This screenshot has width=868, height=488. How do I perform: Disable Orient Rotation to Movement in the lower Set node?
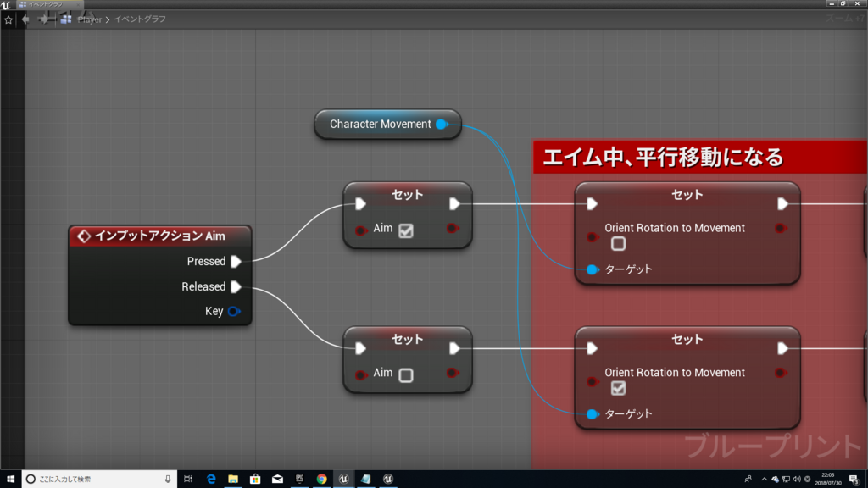point(618,388)
